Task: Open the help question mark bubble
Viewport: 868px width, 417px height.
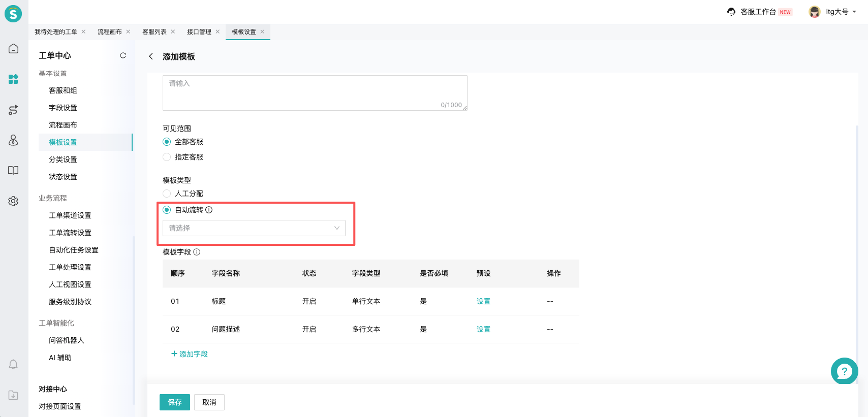Action: [844, 371]
